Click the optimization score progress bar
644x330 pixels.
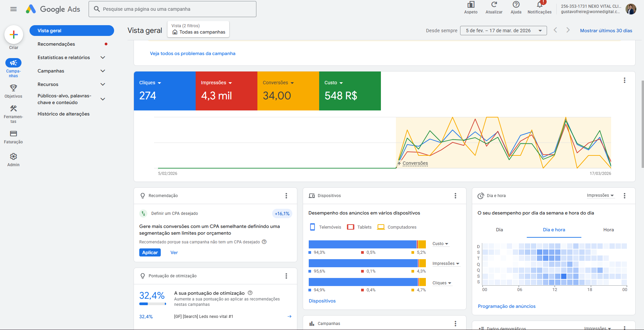coord(152,304)
